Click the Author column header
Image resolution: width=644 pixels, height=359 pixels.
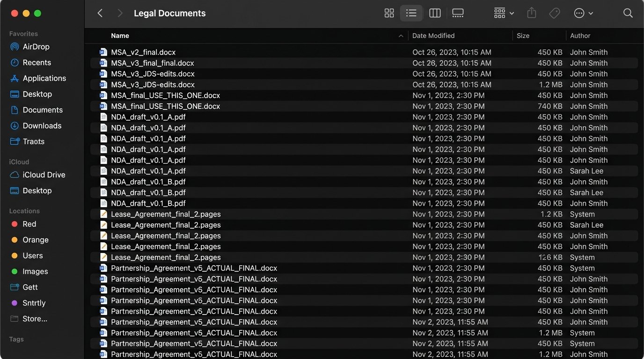[580, 36]
